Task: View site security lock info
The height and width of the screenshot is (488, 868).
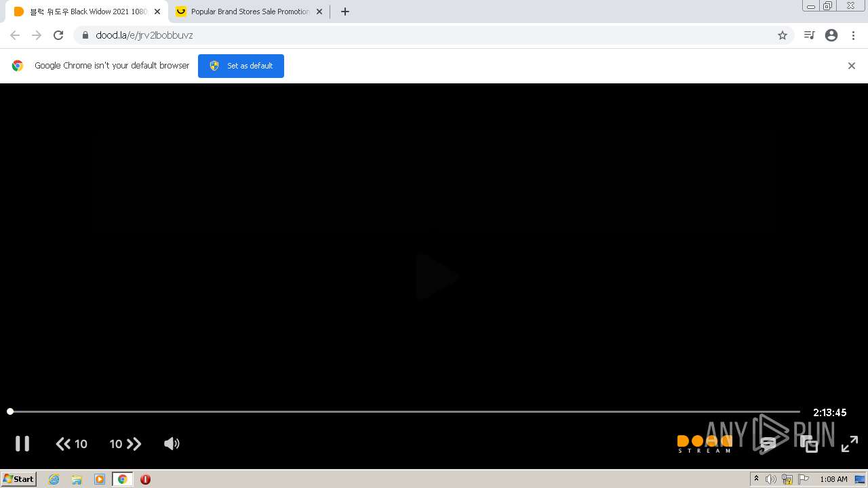Action: (x=85, y=35)
